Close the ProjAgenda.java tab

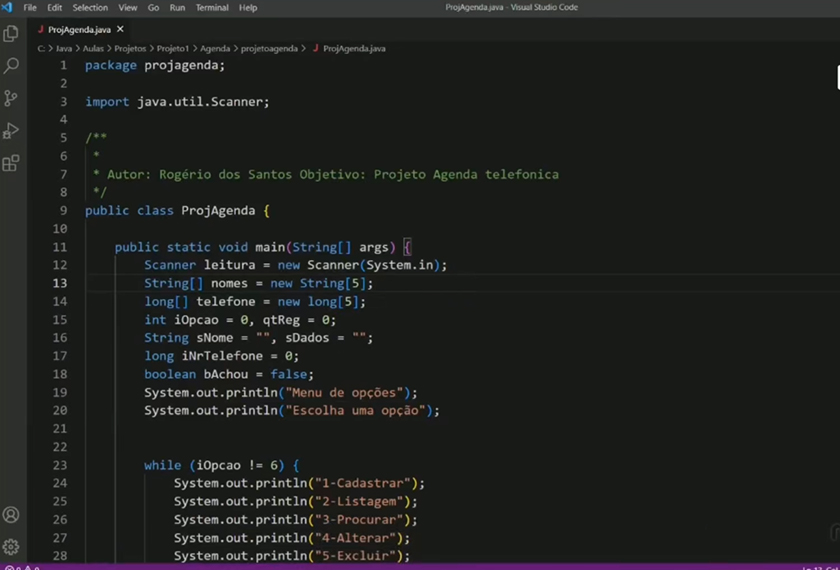[x=122, y=30]
